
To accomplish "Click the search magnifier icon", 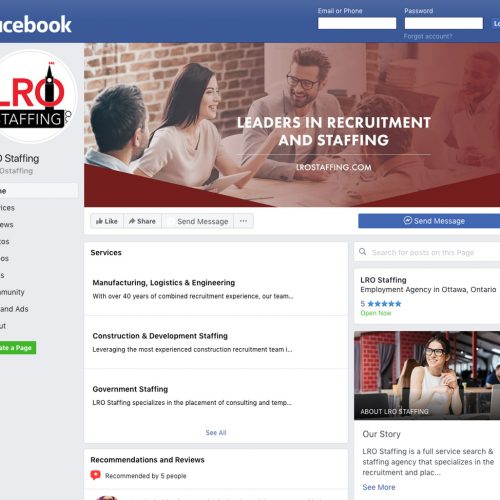I will click(x=363, y=252).
